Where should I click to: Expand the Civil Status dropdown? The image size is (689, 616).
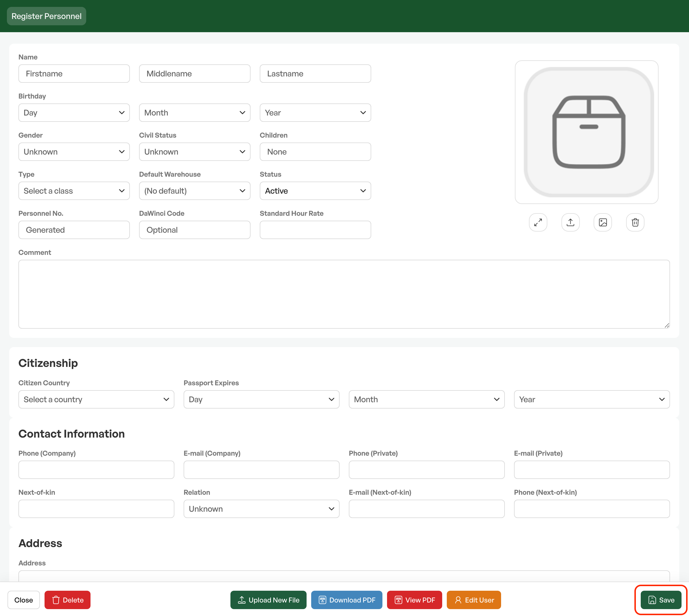195,152
